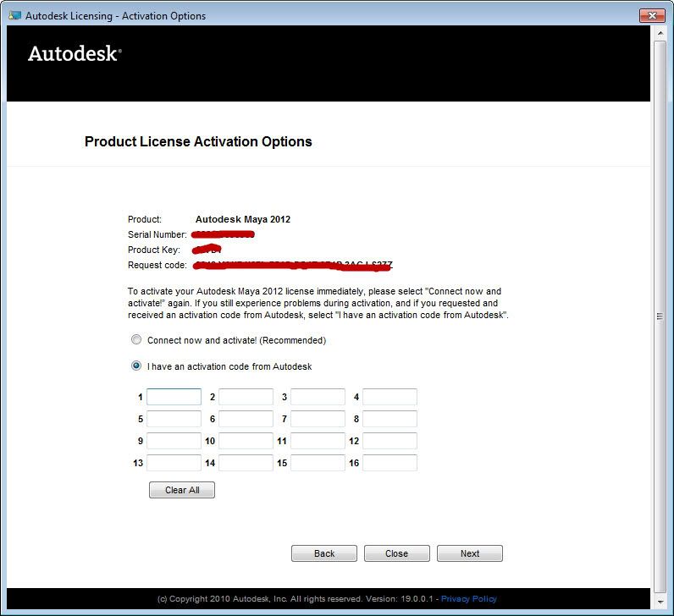Click the Request code label

[157, 265]
